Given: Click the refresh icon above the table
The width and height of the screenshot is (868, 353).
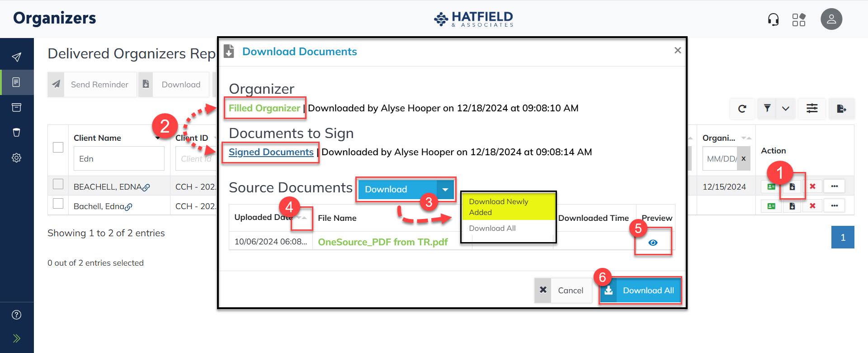Looking at the screenshot, I should (x=742, y=109).
